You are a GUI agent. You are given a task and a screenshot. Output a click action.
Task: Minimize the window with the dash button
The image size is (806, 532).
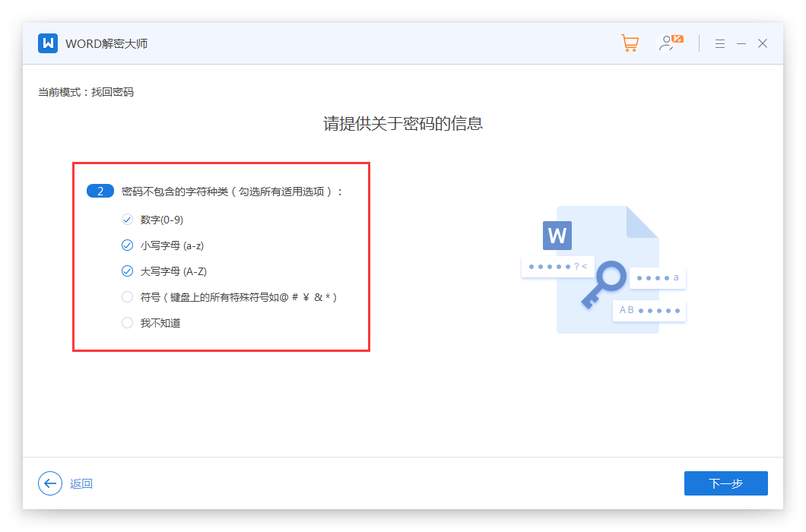coord(741,43)
